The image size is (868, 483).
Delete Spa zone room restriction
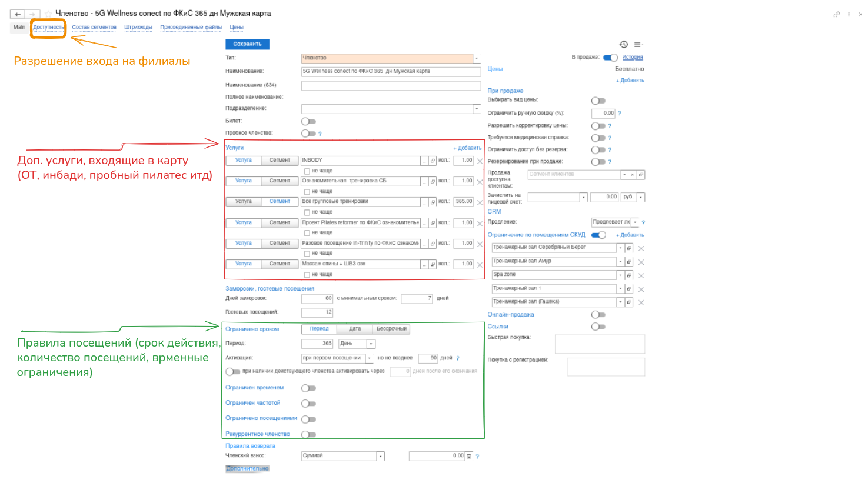pos(641,276)
